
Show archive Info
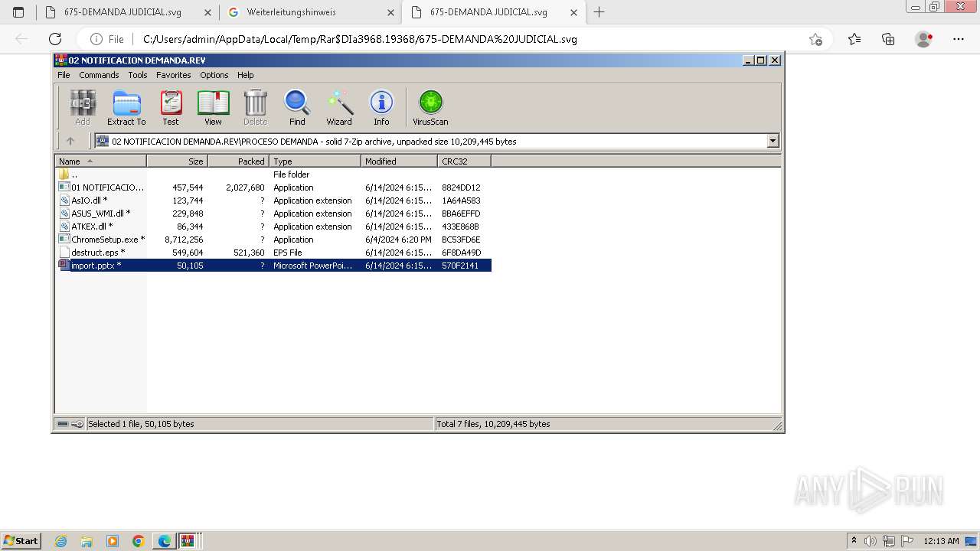tap(381, 107)
